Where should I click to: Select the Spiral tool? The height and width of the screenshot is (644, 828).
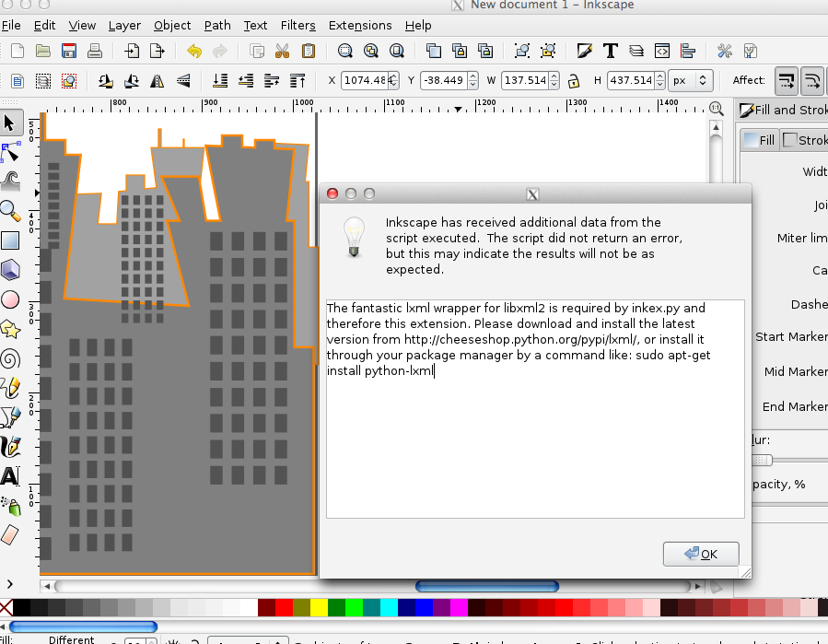point(13,358)
